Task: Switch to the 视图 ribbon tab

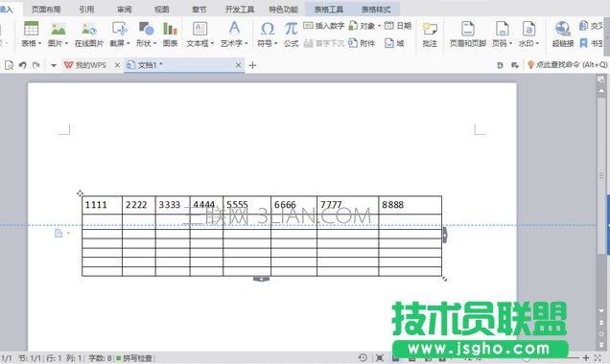Action: 161,10
